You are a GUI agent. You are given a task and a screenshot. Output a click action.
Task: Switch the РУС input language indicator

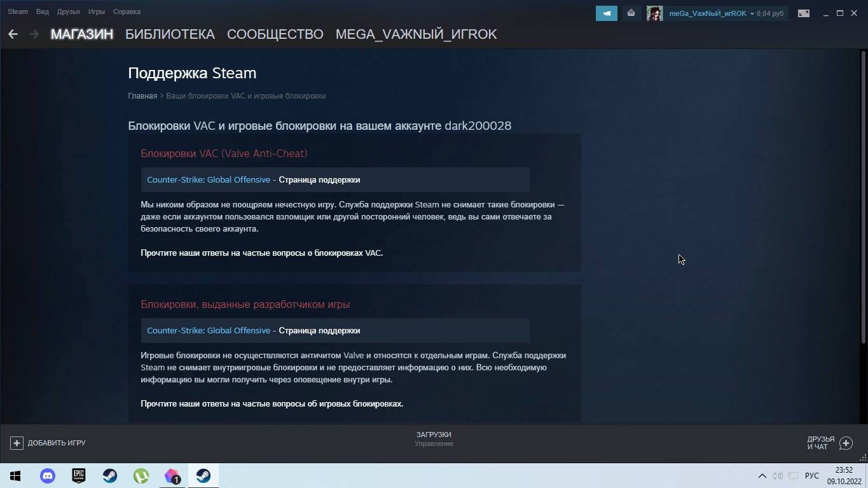click(x=811, y=476)
